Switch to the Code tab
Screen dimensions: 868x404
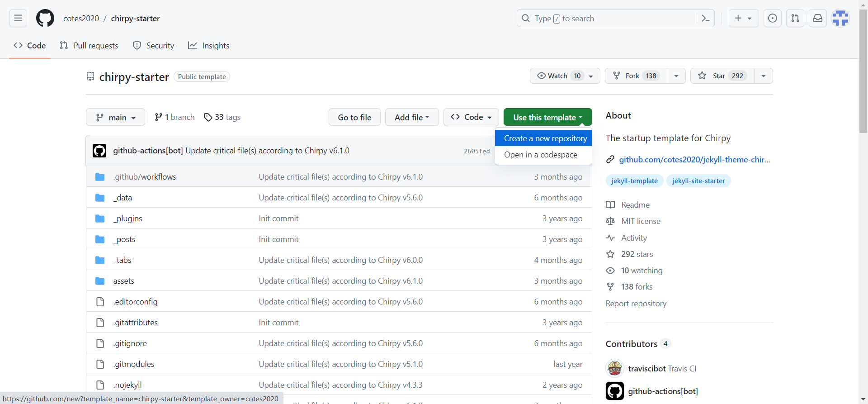pos(30,46)
